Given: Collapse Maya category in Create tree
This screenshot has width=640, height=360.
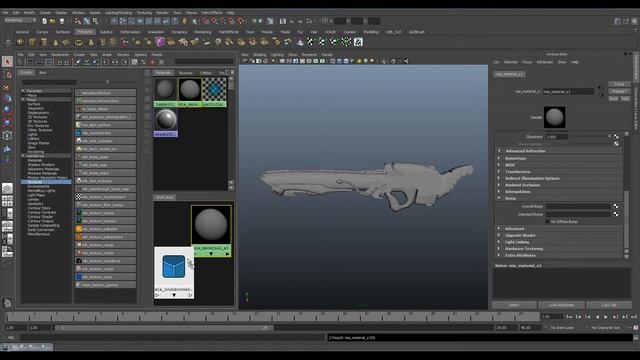Looking at the screenshot, I should (23, 100).
